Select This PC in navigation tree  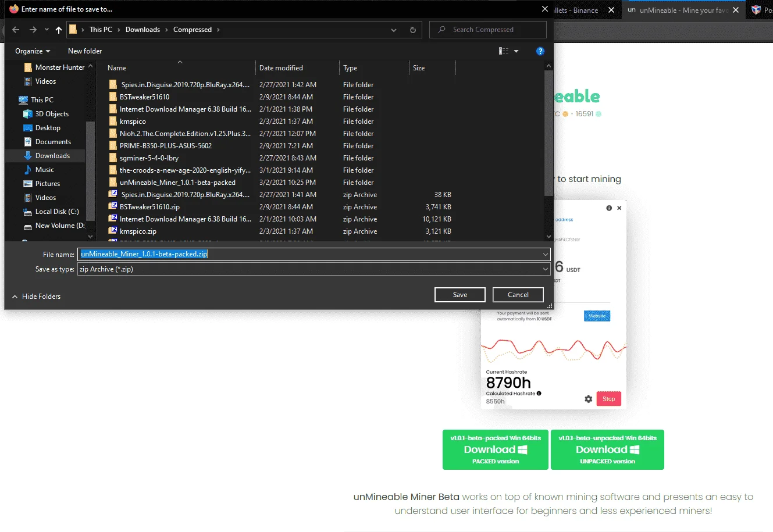36,100
